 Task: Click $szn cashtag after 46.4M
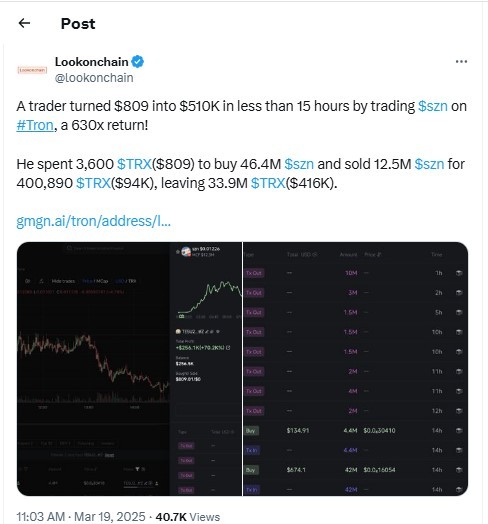pyautogui.click(x=299, y=164)
